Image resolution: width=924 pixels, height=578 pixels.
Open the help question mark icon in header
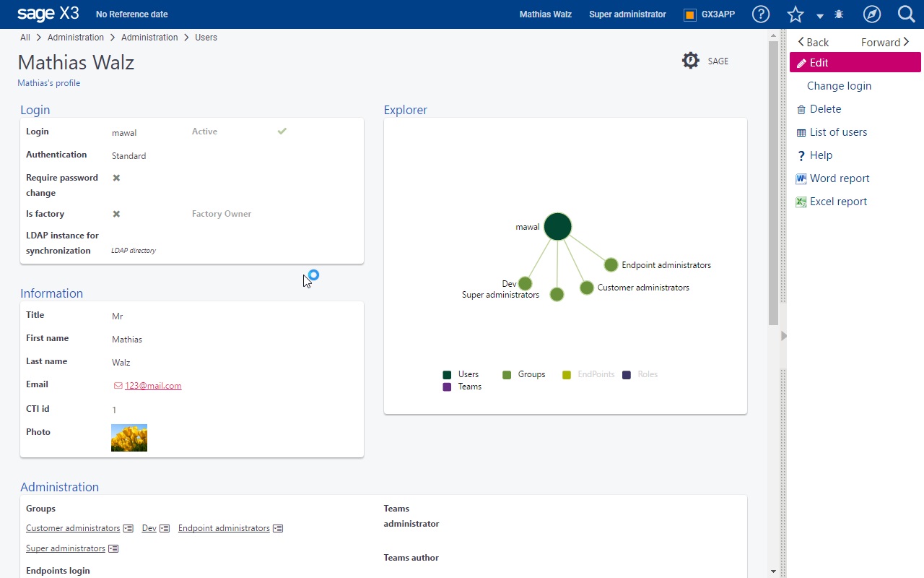(x=760, y=14)
